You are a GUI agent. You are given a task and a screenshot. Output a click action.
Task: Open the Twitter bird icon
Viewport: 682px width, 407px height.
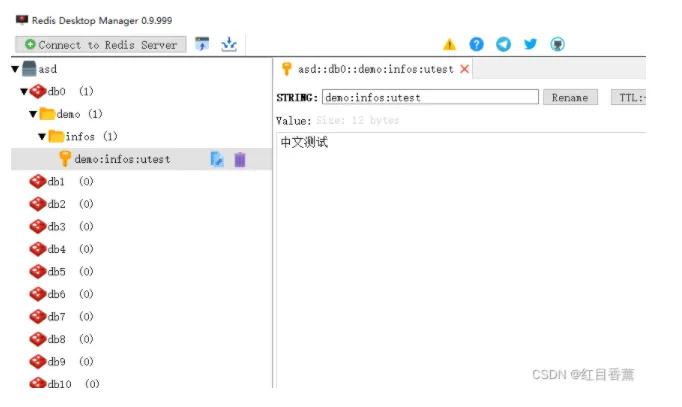530,44
